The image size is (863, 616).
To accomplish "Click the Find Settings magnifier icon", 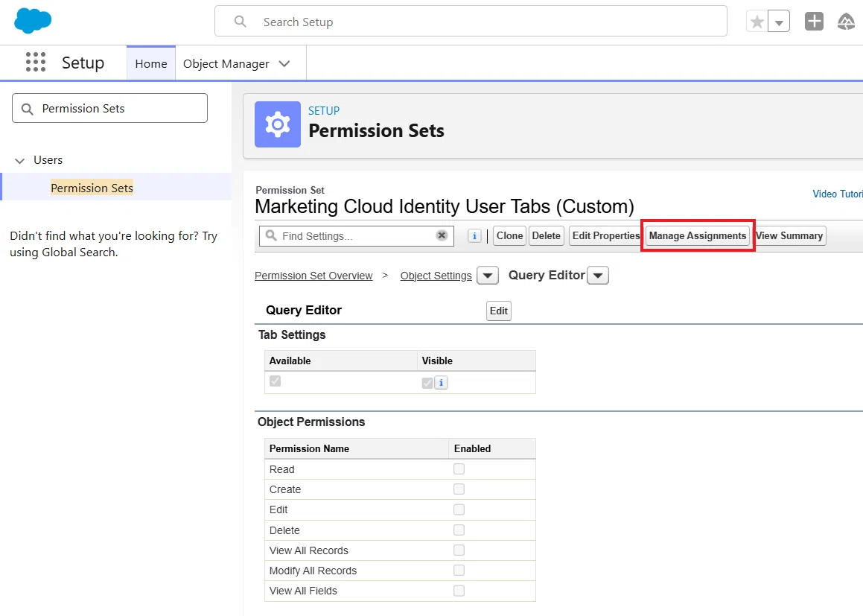I will pos(271,235).
